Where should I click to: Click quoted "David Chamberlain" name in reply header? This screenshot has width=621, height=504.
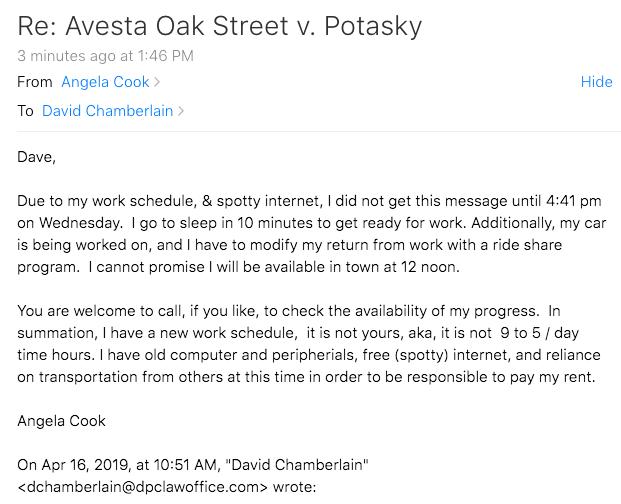tap(297, 465)
